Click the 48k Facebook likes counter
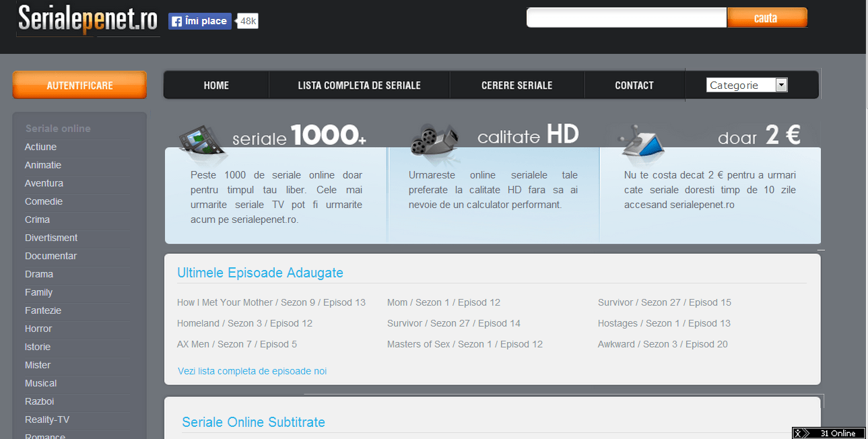 [248, 22]
